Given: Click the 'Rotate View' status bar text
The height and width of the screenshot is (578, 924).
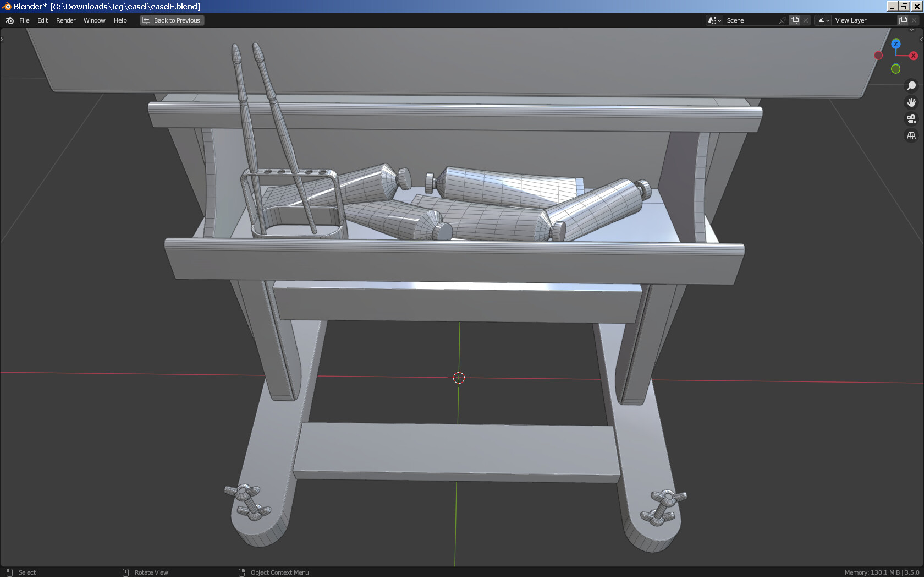Looking at the screenshot, I should click(x=151, y=572).
